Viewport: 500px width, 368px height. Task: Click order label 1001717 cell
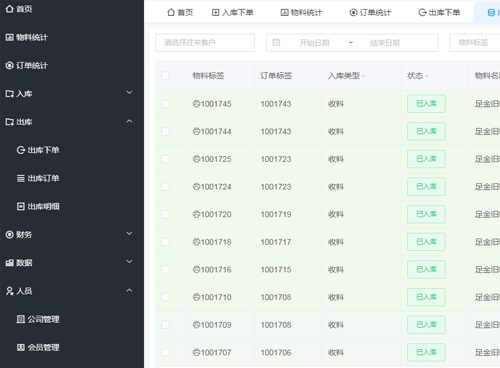tap(276, 242)
